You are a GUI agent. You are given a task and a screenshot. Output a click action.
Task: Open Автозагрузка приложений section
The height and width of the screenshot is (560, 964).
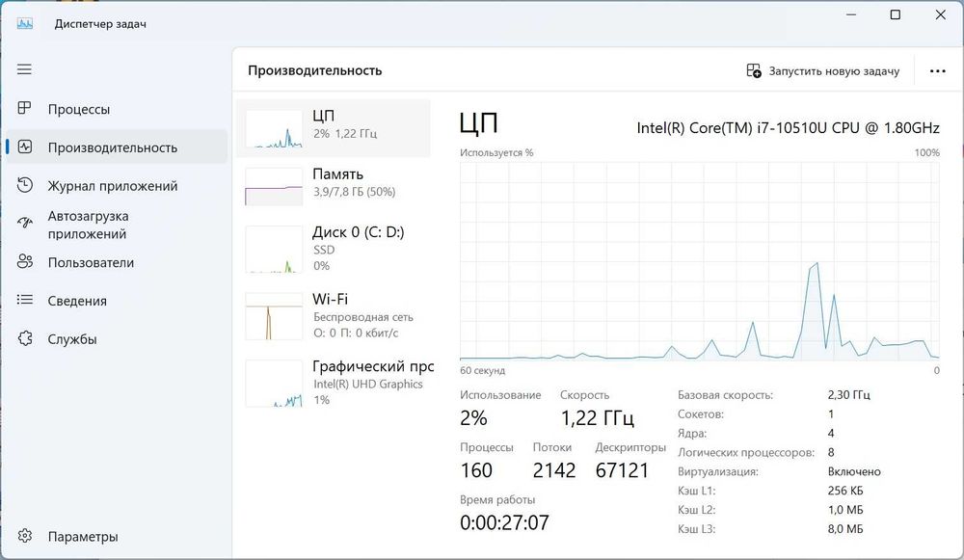tap(117, 225)
